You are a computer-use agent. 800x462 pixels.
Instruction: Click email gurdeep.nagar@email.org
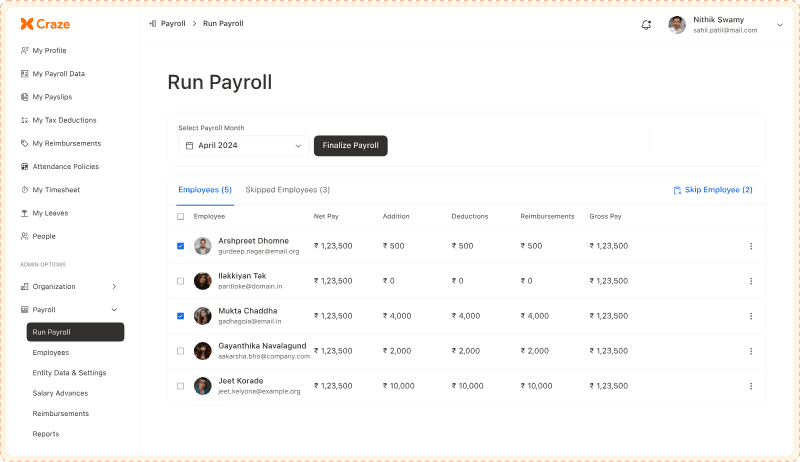(259, 251)
